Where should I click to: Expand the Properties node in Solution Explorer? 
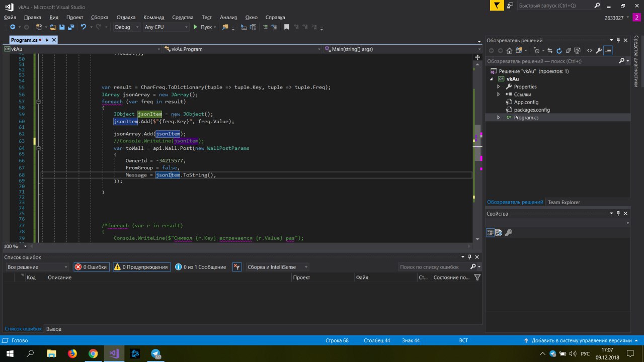(498, 86)
